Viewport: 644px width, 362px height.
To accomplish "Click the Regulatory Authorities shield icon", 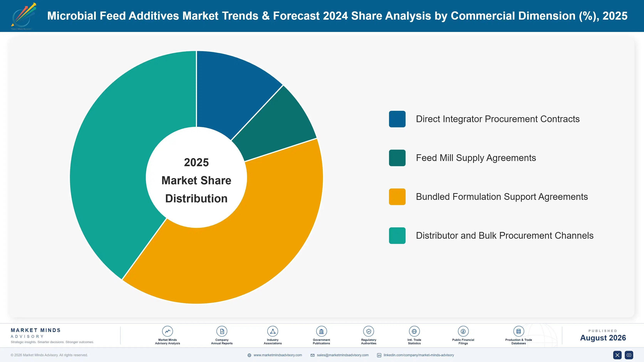I will click(368, 331).
